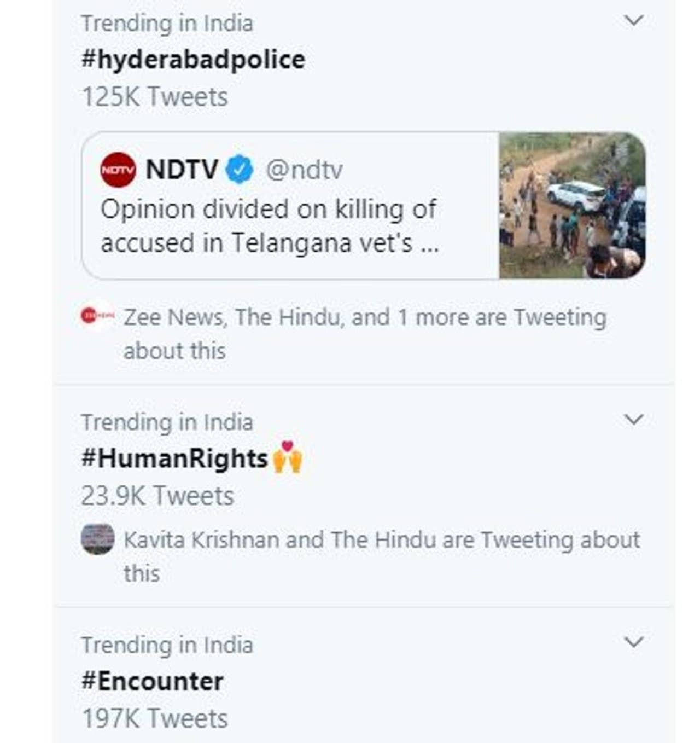The width and height of the screenshot is (700, 743).
Task: Open the chevron menu for #hyderabadpolice trend
Action: tap(633, 21)
